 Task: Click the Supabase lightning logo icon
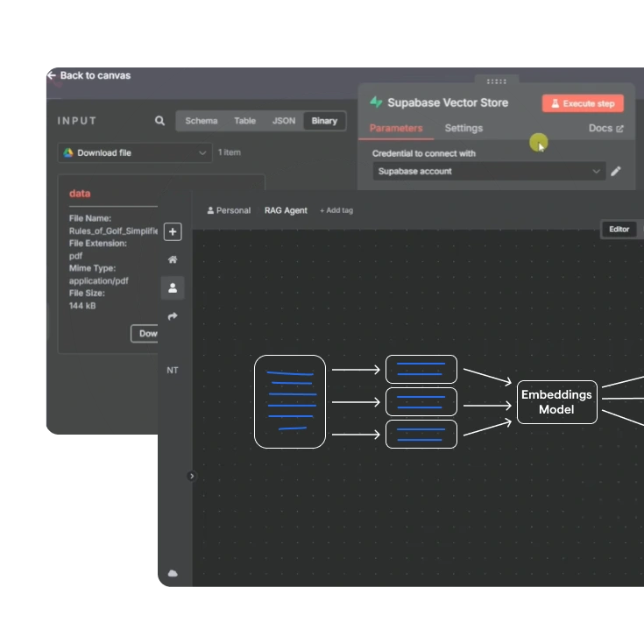(376, 103)
